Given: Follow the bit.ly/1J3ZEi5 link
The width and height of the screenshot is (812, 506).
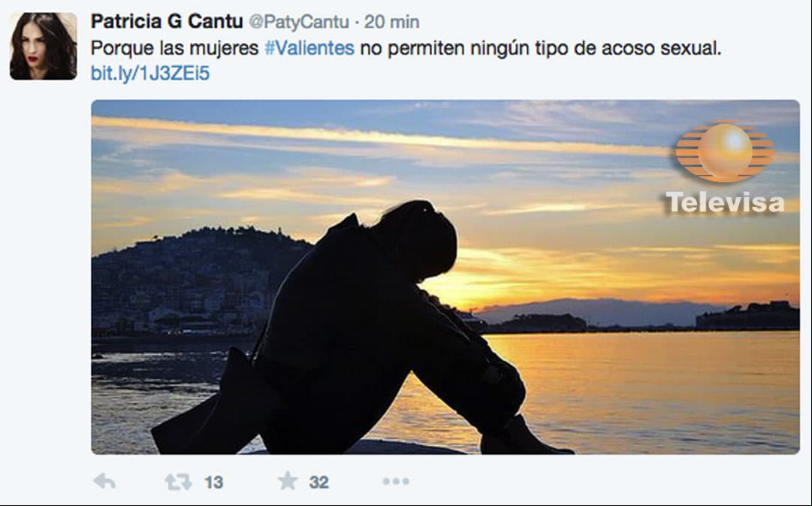Looking at the screenshot, I should [x=150, y=74].
